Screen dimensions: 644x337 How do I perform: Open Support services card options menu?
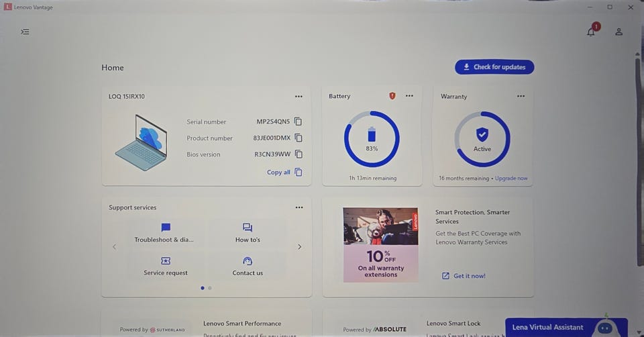299,207
